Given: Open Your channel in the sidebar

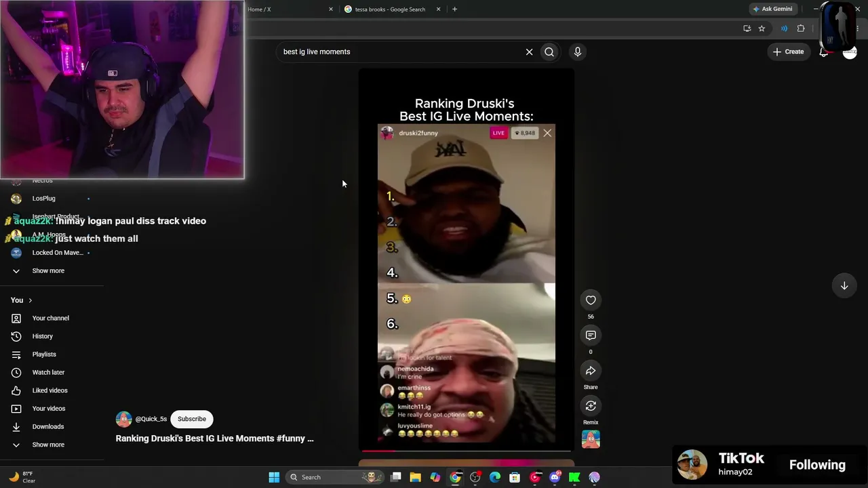Looking at the screenshot, I should [x=51, y=318].
